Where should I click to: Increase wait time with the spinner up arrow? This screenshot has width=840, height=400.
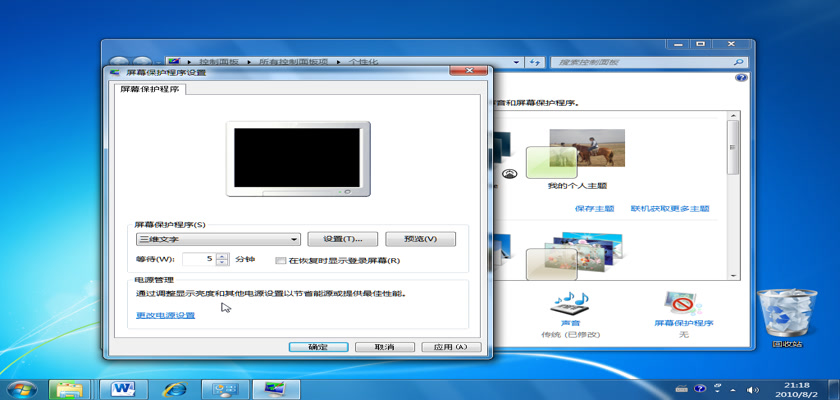point(222,256)
